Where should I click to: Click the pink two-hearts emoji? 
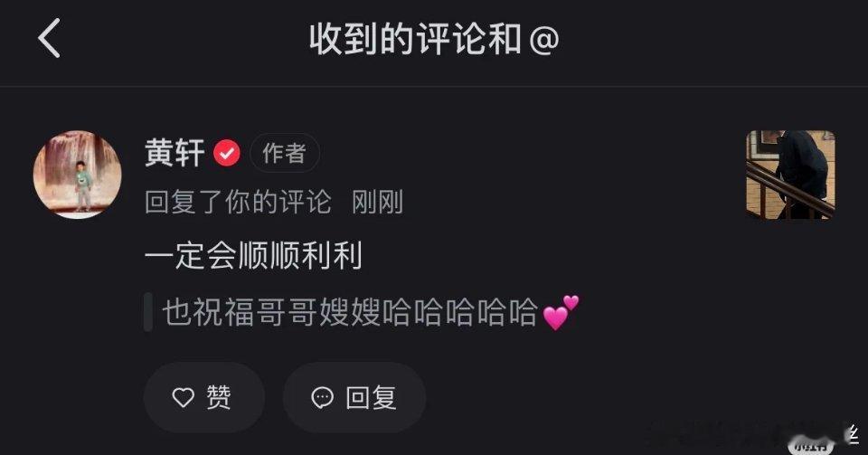pyautogui.click(x=561, y=312)
